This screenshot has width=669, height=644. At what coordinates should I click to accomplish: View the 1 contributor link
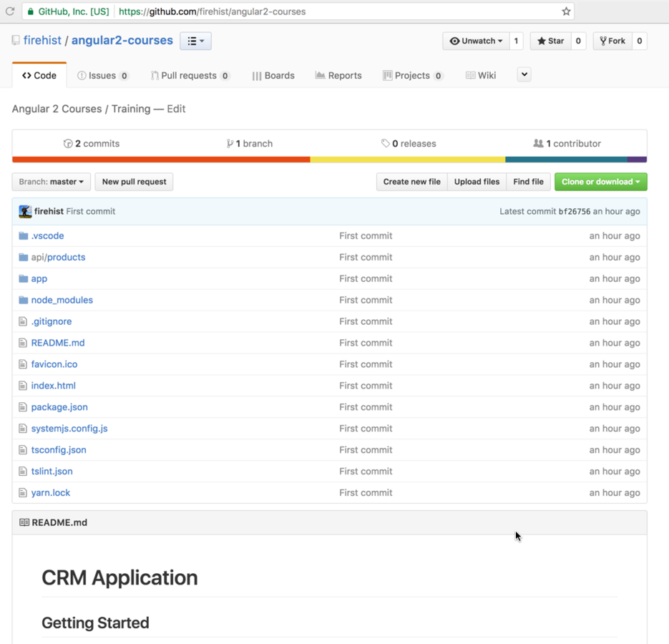pos(567,143)
